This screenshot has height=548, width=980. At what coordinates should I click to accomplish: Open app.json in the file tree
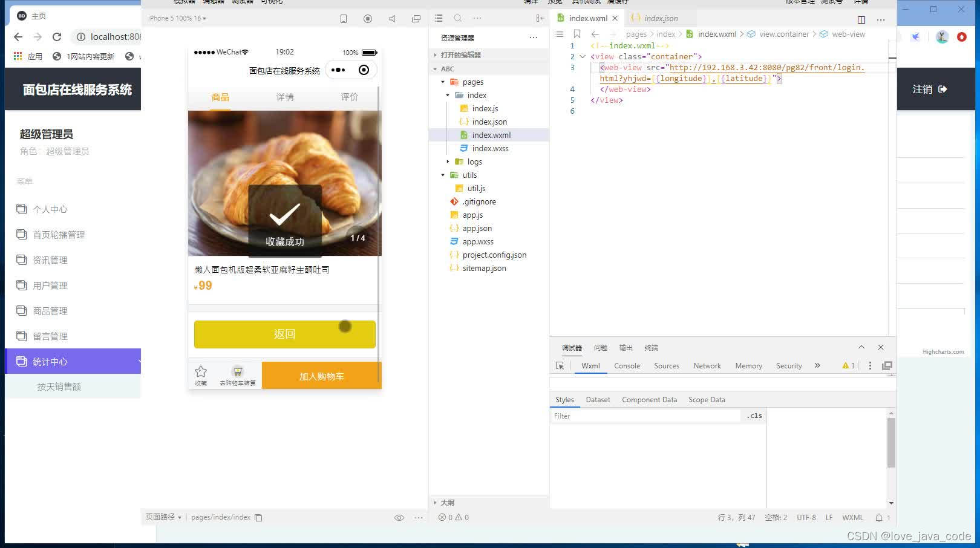[477, 229]
